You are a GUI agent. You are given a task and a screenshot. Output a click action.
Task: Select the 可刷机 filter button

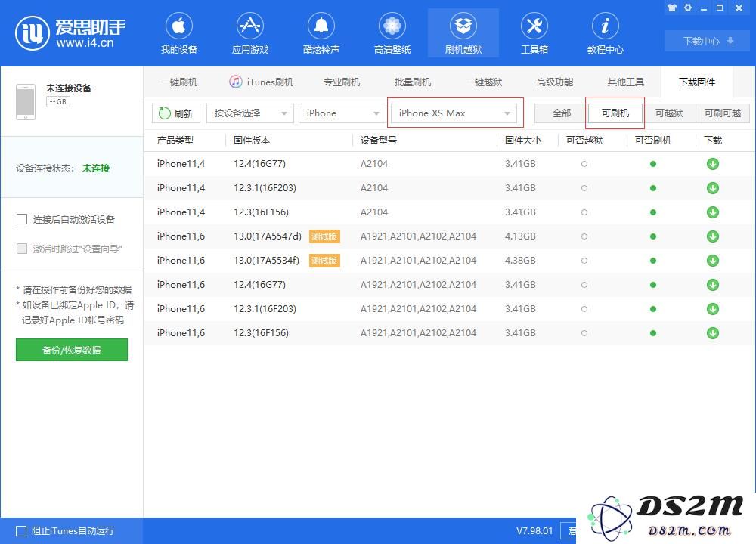615,113
